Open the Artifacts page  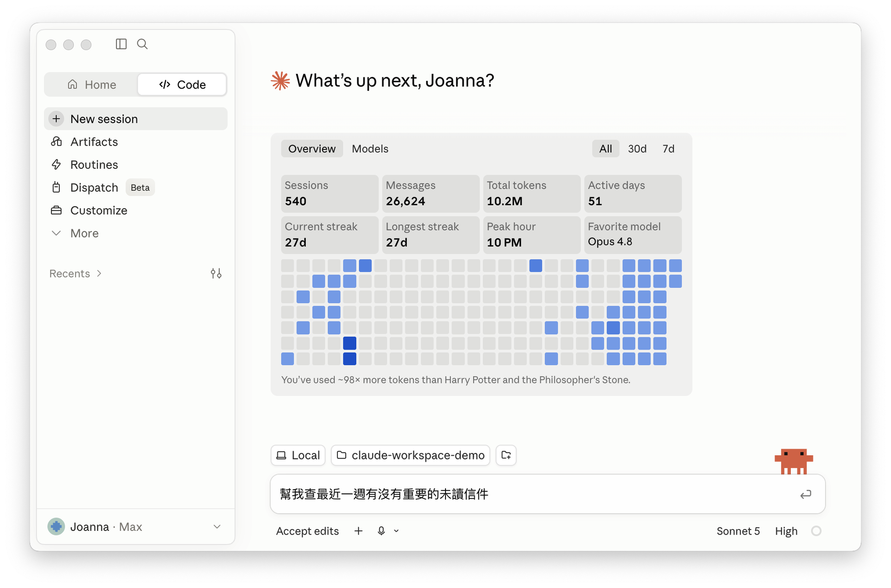click(136, 142)
